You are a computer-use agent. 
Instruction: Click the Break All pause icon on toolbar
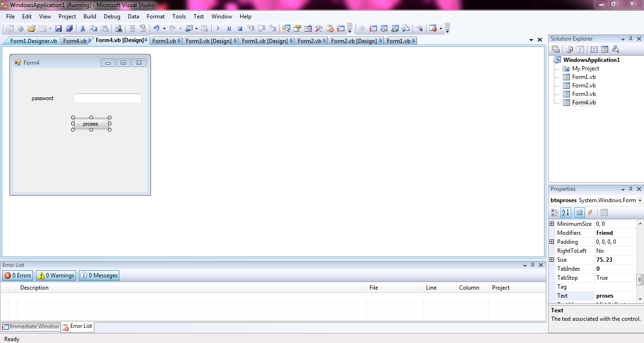[x=228, y=28]
